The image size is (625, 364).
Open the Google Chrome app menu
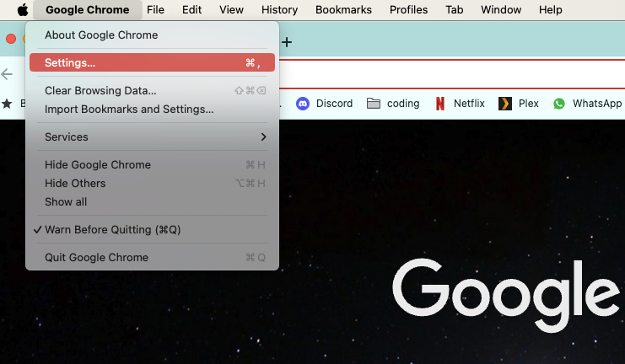(x=87, y=9)
